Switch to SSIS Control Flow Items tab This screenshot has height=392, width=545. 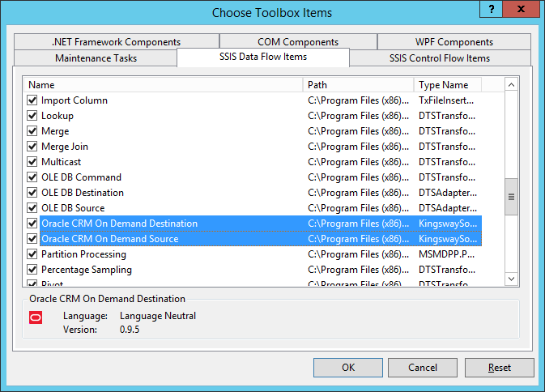coord(440,58)
